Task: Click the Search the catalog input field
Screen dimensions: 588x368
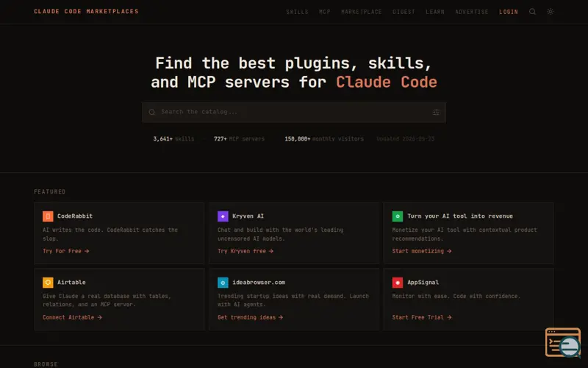Action: 293,113
